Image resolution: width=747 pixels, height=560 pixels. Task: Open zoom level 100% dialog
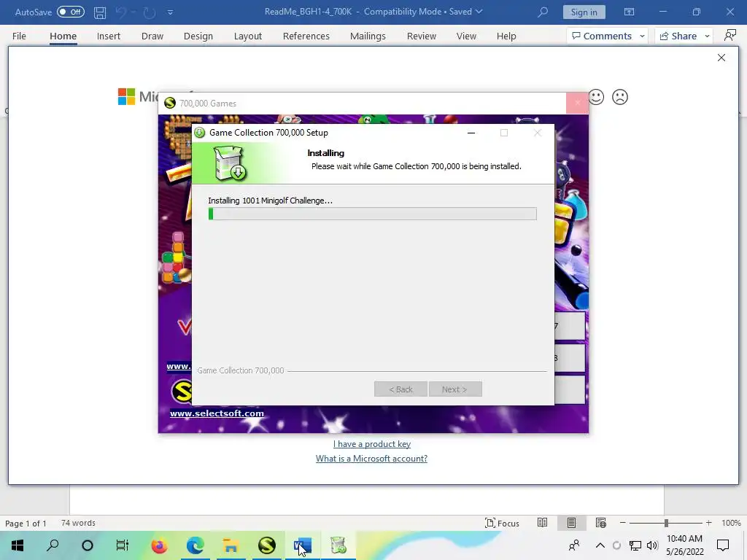click(x=731, y=523)
